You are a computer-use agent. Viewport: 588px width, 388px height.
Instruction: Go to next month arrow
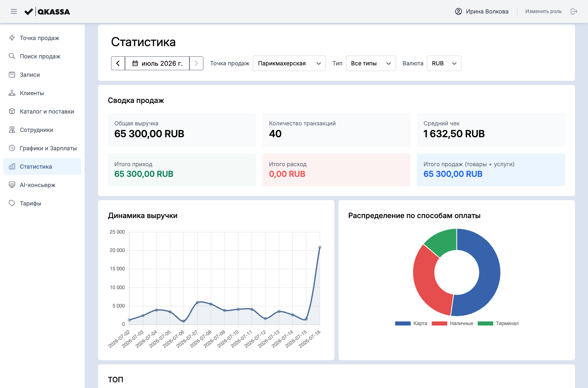[x=196, y=63]
